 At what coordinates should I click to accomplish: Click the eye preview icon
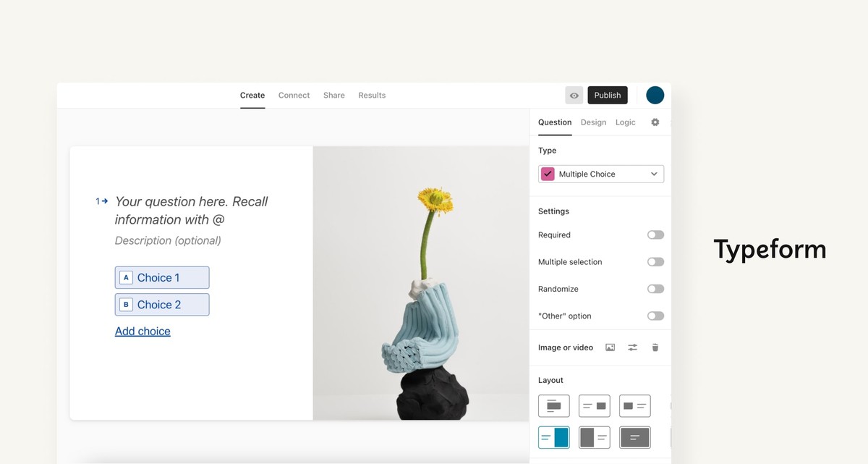point(574,96)
